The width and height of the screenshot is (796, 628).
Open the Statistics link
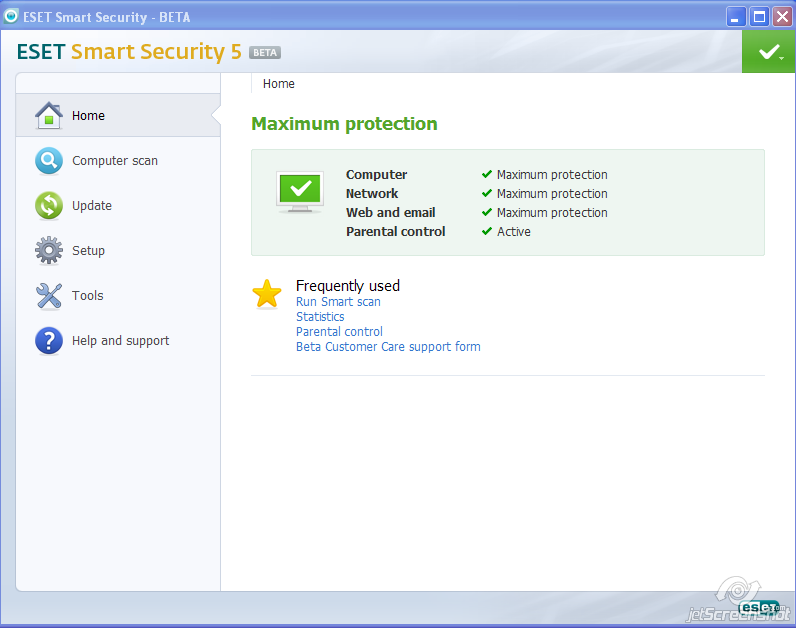320,317
